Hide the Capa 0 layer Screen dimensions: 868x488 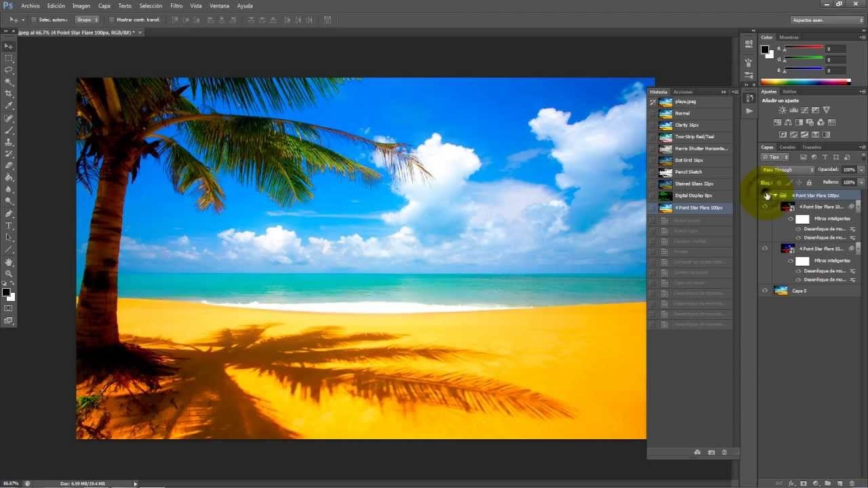click(765, 291)
